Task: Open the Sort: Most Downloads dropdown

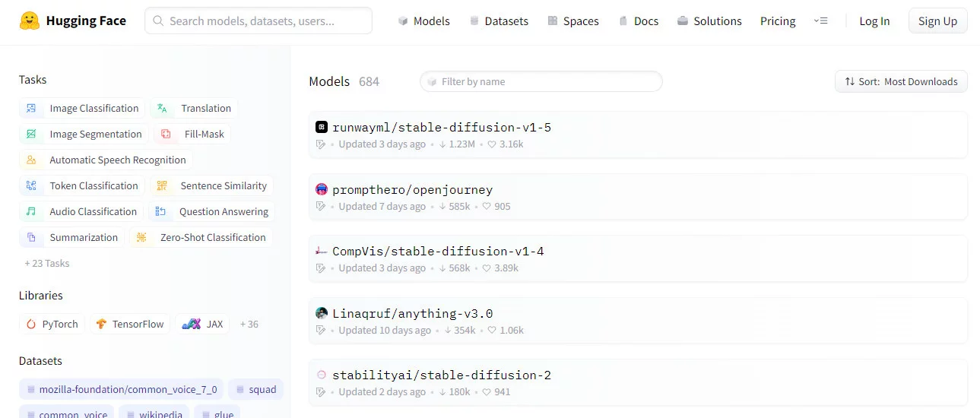Action: (901, 81)
